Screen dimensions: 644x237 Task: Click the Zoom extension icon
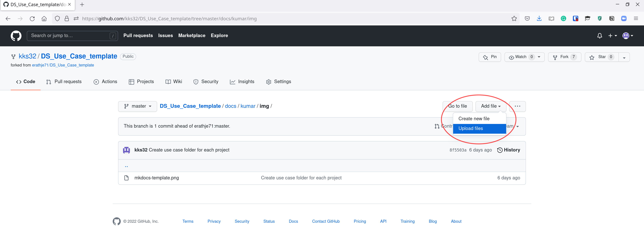point(624,18)
